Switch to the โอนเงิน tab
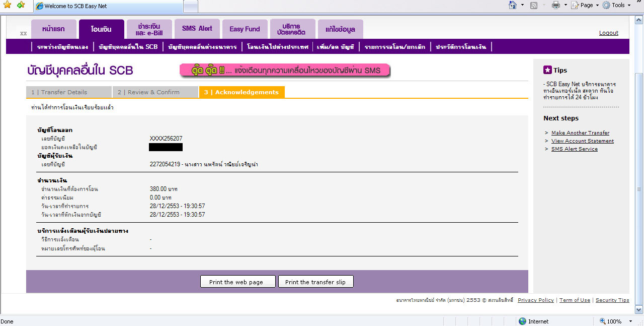 tap(101, 29)
